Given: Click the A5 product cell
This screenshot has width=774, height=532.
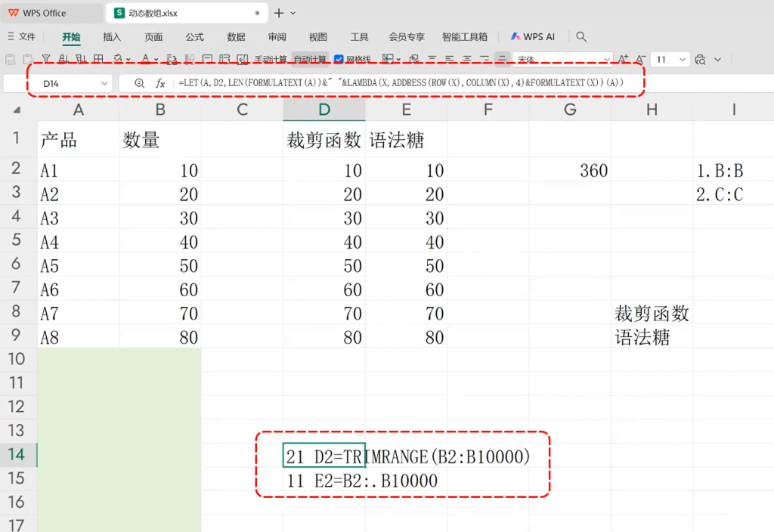Looking at the screenshot, I should (79, 265).
